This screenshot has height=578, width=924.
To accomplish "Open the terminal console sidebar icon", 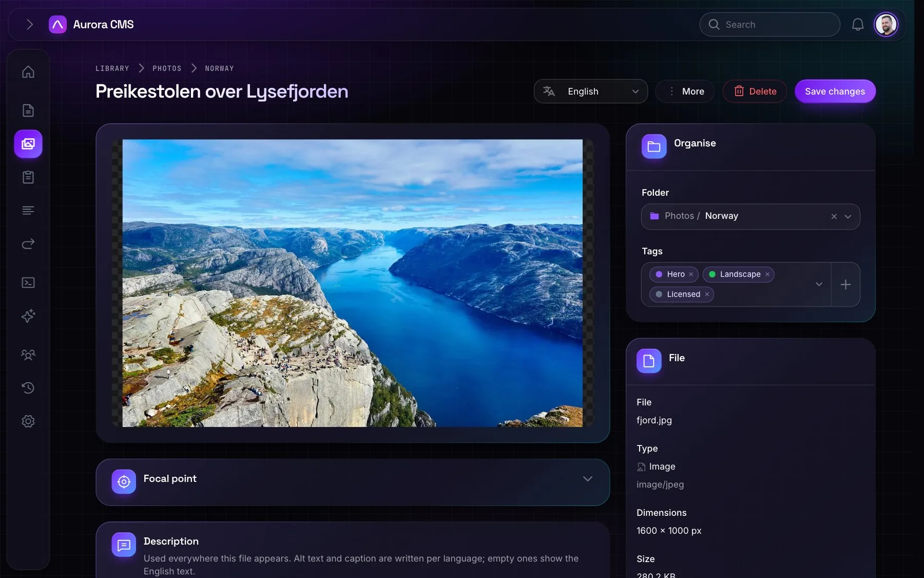I will coord(28,283).
